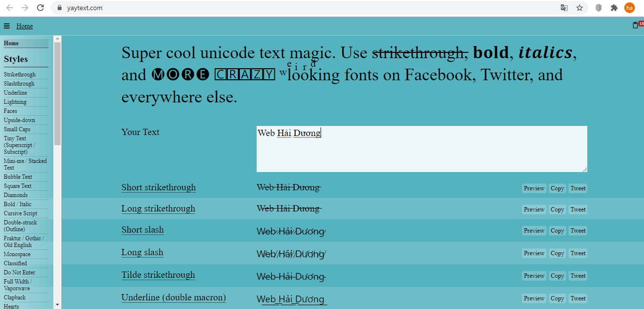Image resolution: width=644 pixels, height=309 pixels.
Task: Select Bubble Text in the sidebar
Action: coord(18,177)
